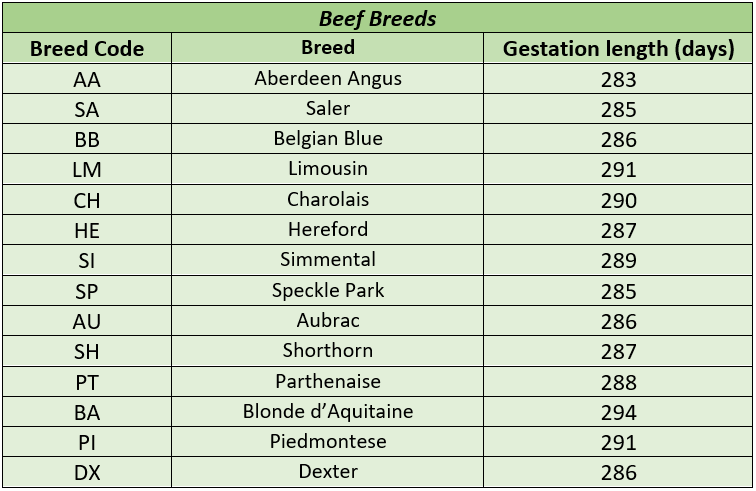Click the Blonde d'Aquitaine cell
Screen dimensions: 756x491
(328, 412)
